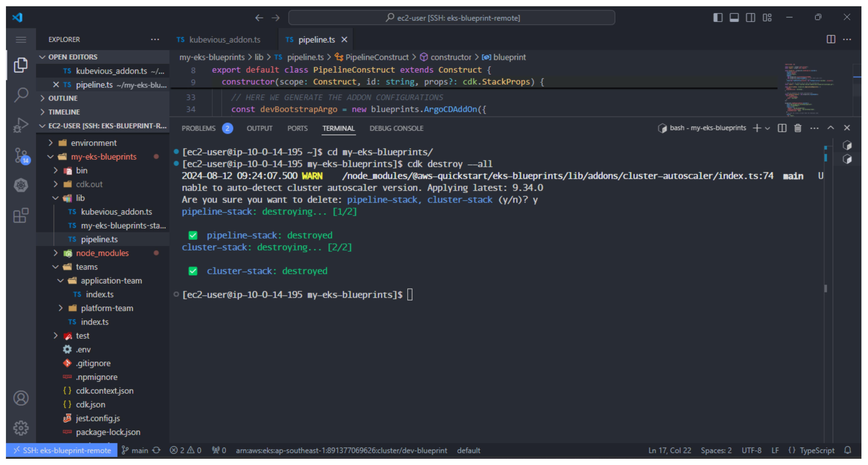Maximize the panel with the up chevron
This screenshot has width=868, height=465.
(x=831, y=128)
